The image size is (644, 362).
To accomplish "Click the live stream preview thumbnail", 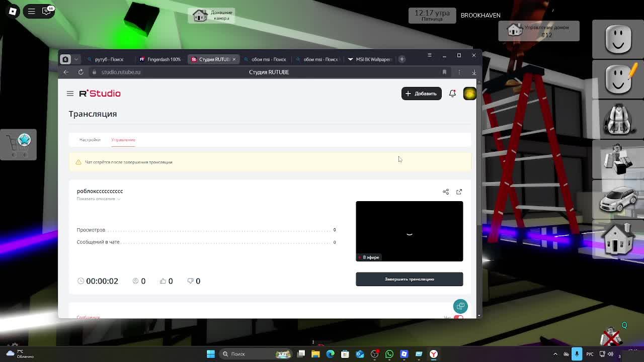I will 409,231.
